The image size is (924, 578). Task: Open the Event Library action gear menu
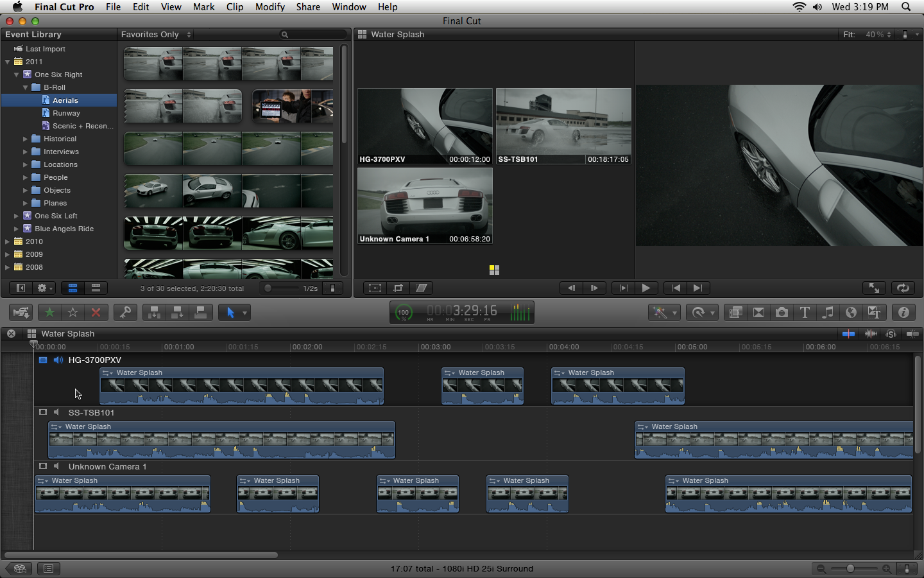click(44, 288)
